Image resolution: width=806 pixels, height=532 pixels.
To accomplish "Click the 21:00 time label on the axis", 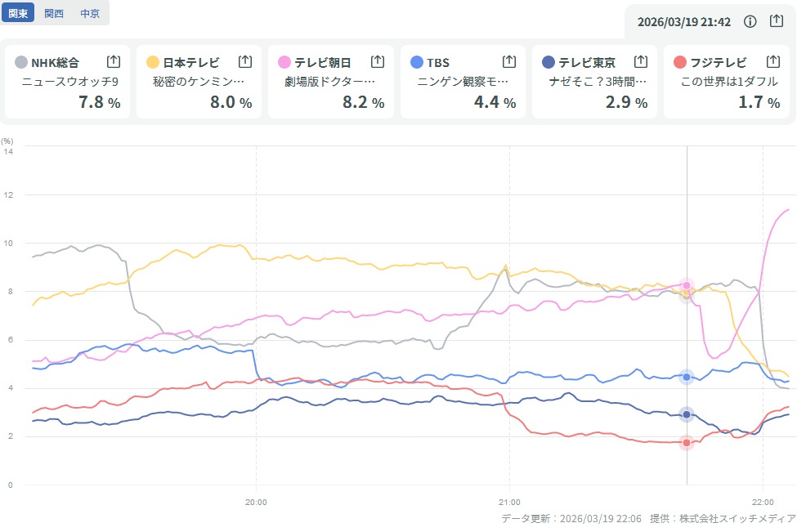I will pos(509,500).
